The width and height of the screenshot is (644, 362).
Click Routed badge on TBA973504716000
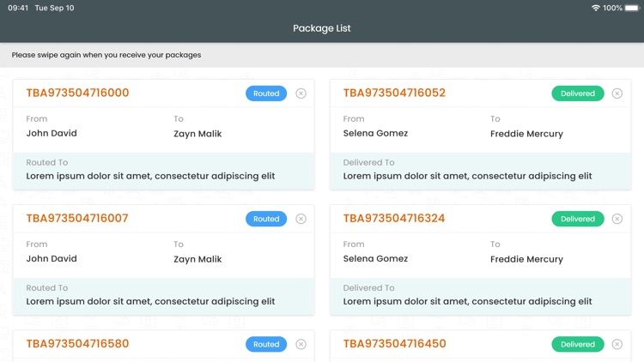(x=266, y=94)
